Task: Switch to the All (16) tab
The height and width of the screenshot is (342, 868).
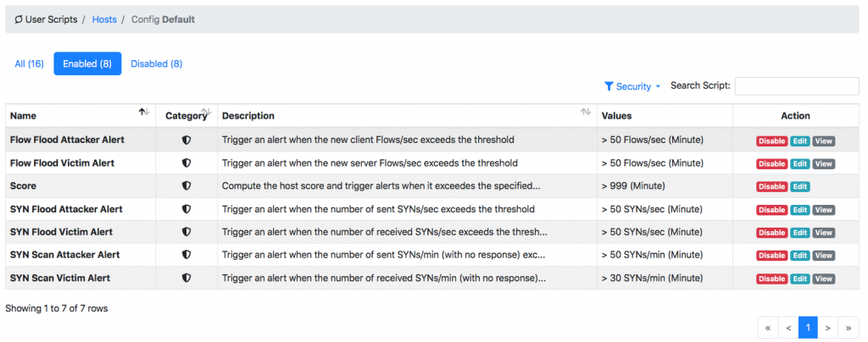Action: (29, 63)
